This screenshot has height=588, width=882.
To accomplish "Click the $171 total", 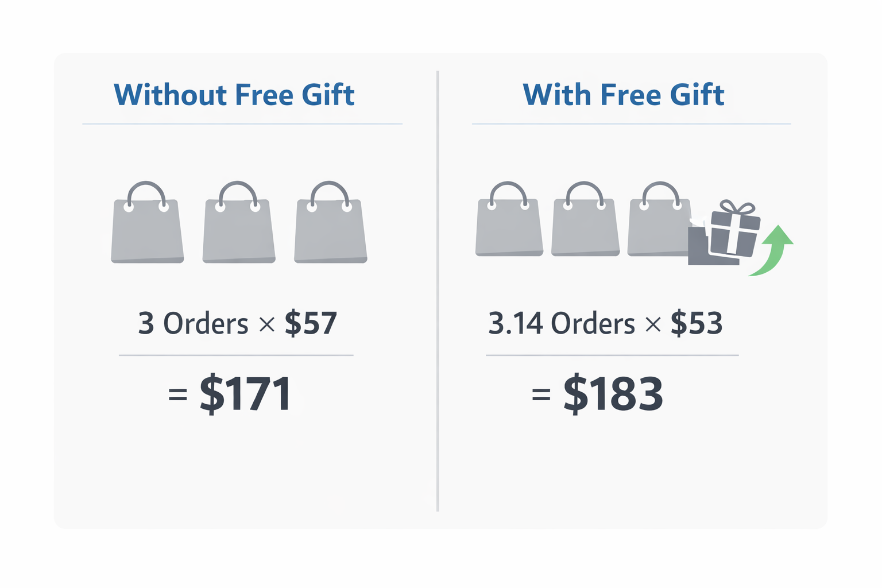I will 245,394.
